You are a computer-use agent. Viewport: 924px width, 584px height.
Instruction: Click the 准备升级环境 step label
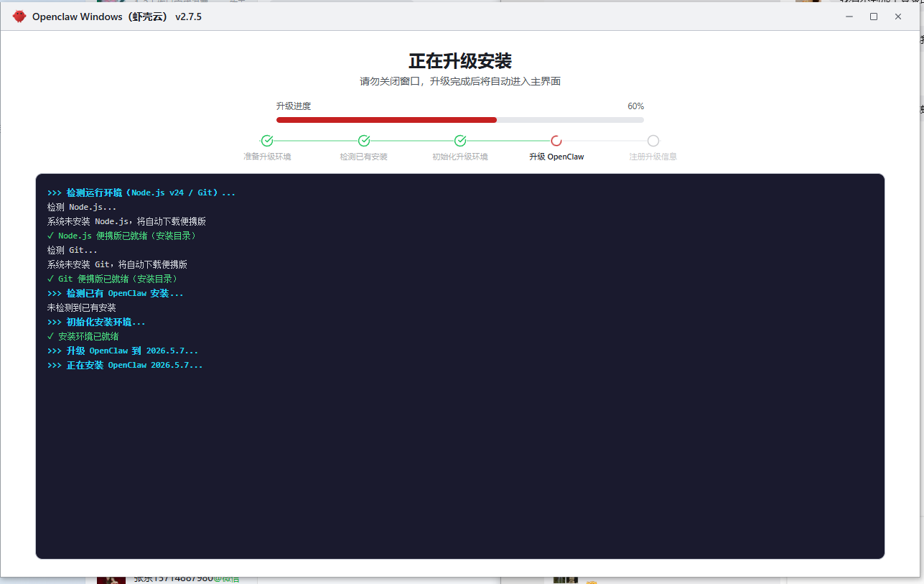point(267,157)
